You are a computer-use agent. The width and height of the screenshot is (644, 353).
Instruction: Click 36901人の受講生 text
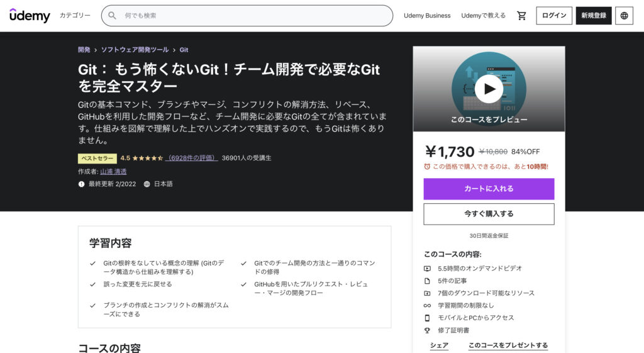[247, 158]
